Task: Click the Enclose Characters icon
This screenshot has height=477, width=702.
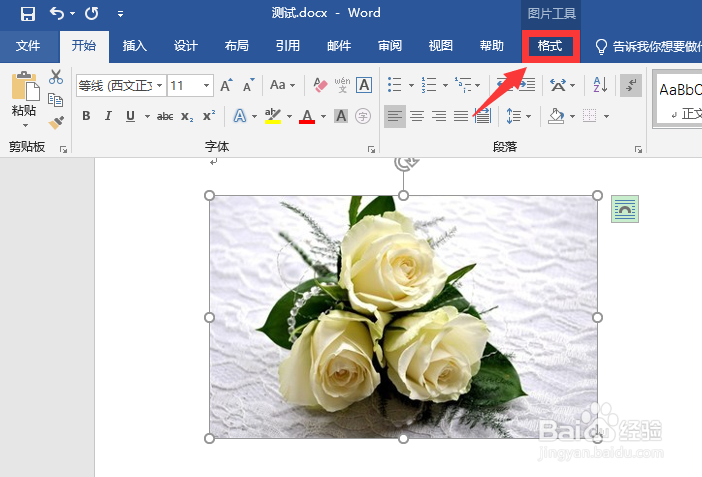Action: [363, 116]
